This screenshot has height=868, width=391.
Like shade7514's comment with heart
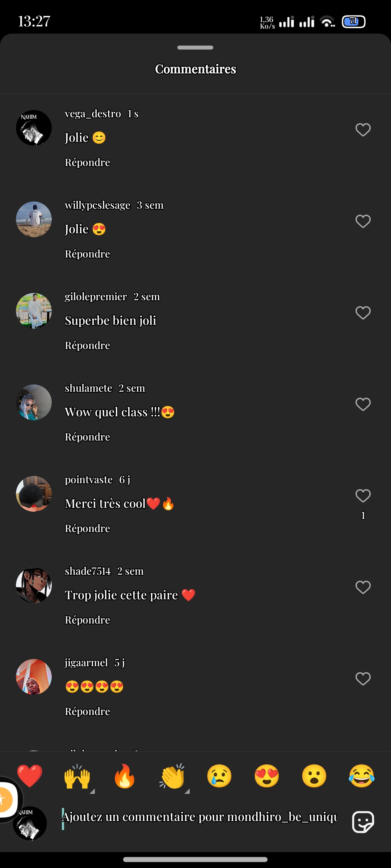[x=363, y=587]
